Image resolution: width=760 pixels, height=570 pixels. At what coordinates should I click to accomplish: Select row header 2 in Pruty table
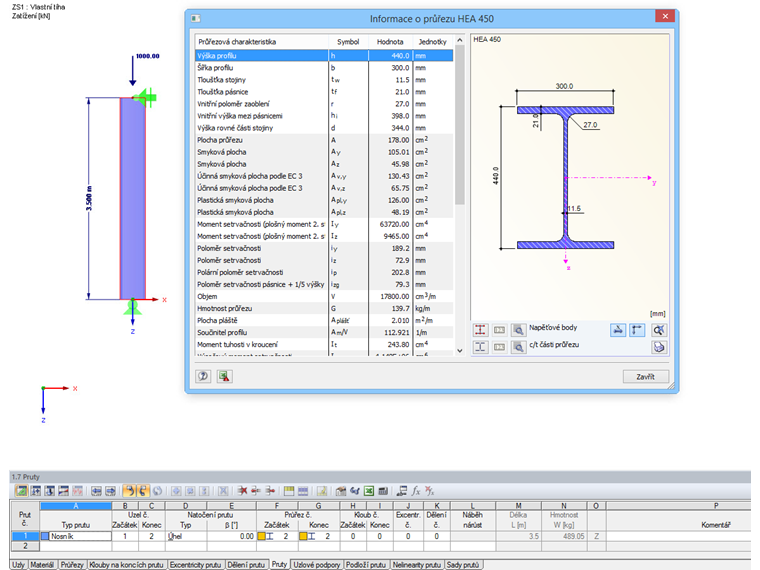point(25,546)
